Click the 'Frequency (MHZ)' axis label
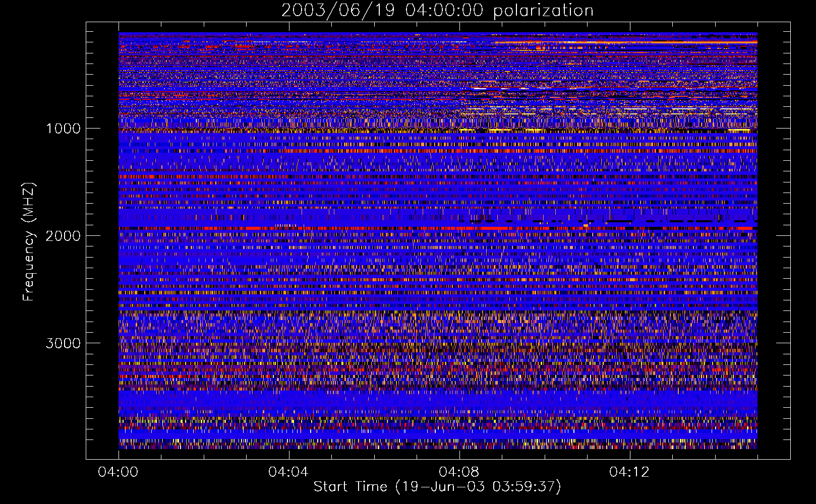This screenshot has height=504, width=816. [29, 242]
